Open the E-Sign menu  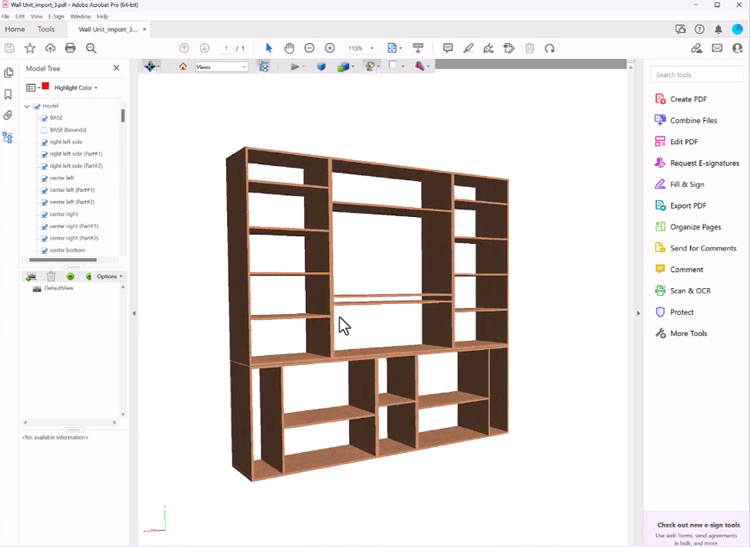[x=56, y=16]
